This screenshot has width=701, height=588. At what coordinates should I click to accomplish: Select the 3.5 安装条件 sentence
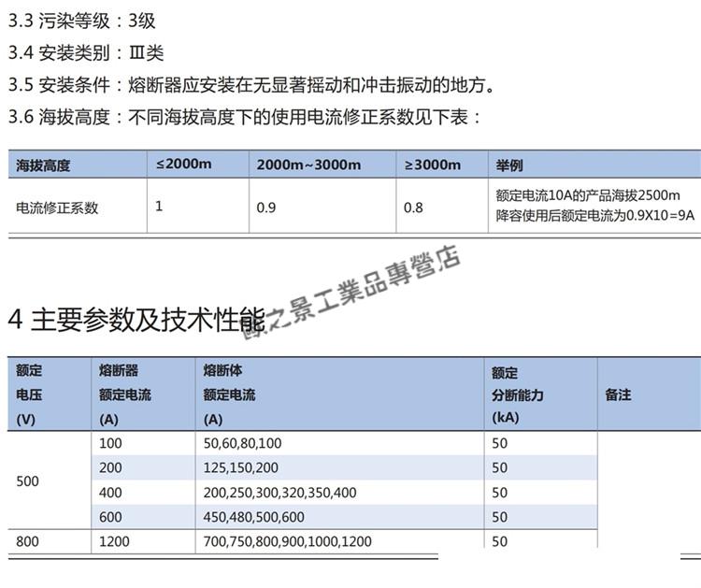coord(250,85)
